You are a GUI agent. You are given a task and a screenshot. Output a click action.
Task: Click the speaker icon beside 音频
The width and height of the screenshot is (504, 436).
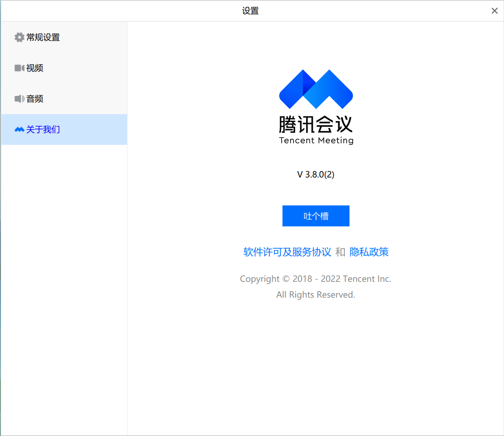(x=19, y=99)
